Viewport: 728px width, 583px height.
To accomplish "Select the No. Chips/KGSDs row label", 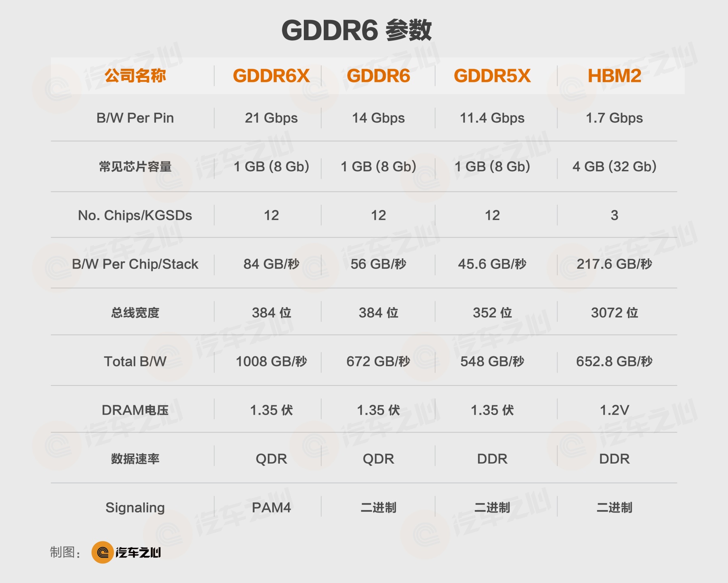I will [135, 215].
